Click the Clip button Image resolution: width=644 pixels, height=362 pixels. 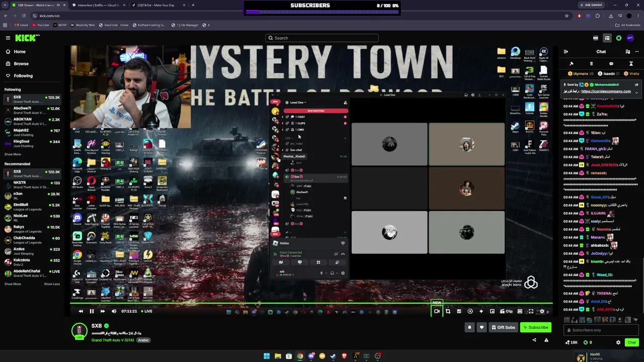pos(506,311)
